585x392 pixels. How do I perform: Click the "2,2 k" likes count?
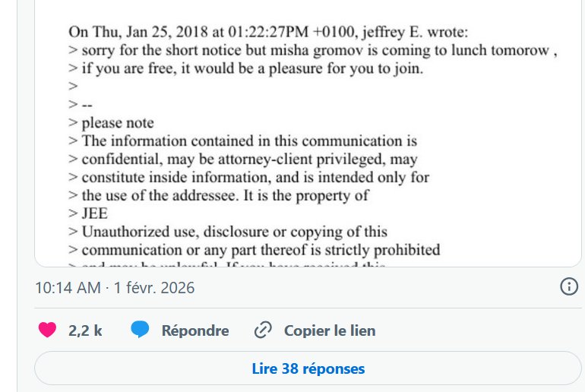tap(85, 330)
